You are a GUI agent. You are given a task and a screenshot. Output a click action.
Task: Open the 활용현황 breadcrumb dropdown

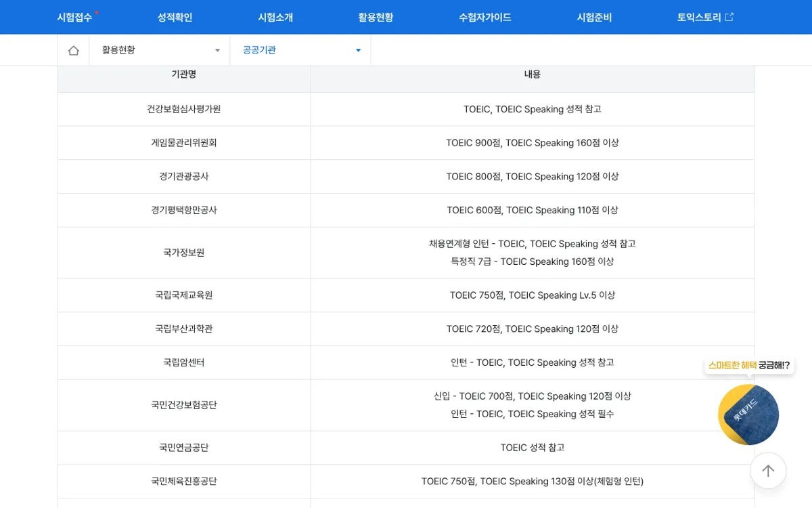(x=160, y=50)
